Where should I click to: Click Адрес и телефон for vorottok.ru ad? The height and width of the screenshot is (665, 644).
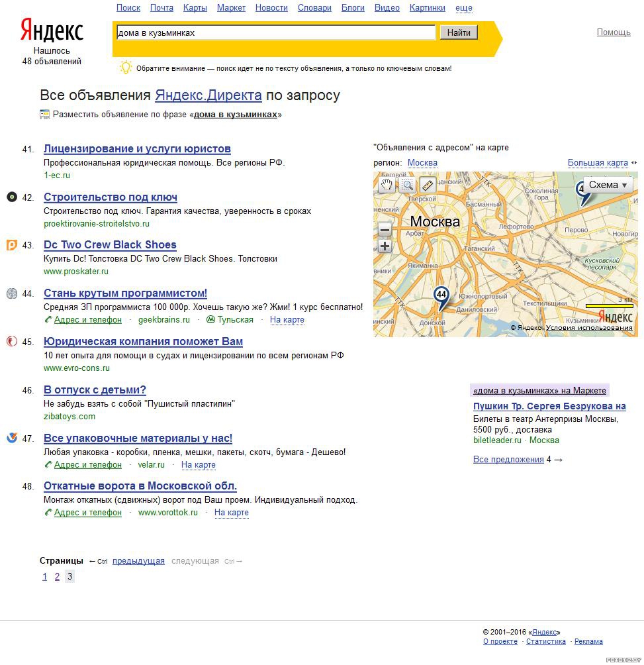pyautogui.click(x=88, y=512)
